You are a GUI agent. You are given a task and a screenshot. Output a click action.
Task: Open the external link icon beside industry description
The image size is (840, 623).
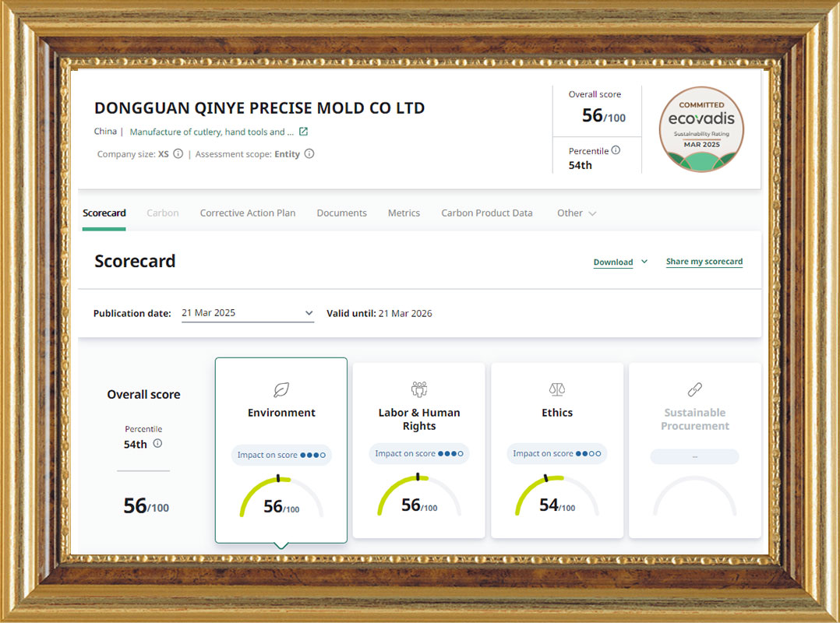click(303, 132)
